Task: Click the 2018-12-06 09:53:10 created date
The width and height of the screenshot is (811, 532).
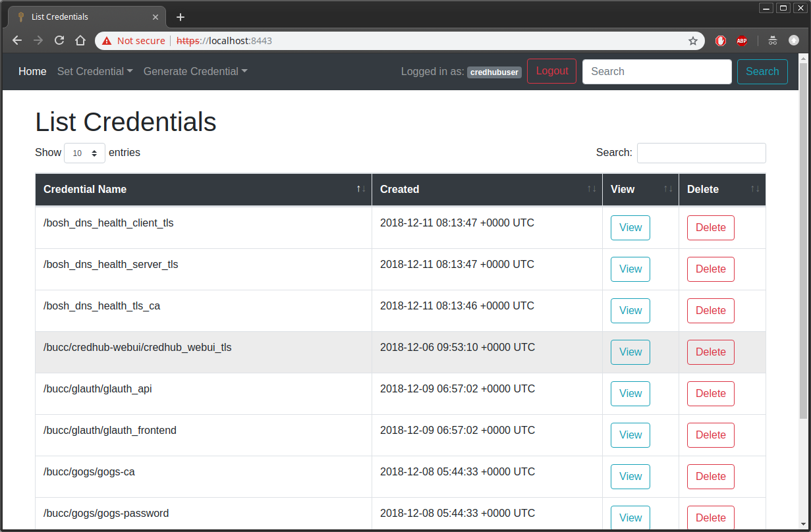Action: (457, 348)
